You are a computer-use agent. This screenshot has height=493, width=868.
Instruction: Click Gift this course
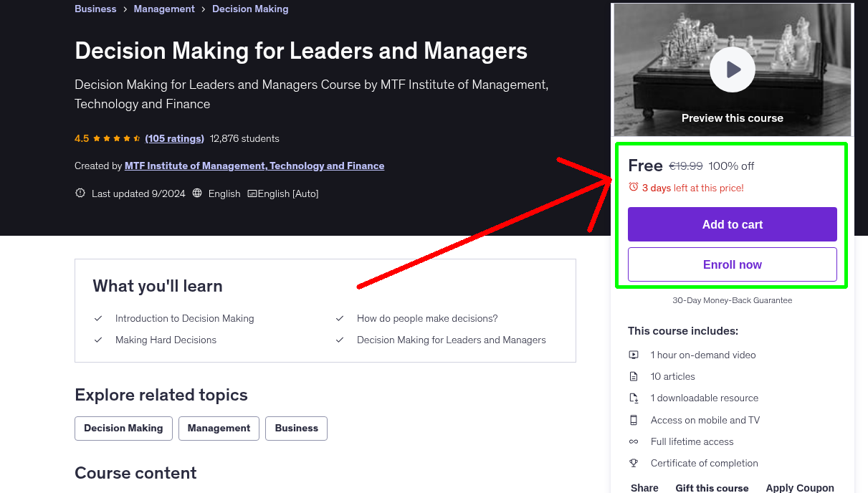coord(712,488)
